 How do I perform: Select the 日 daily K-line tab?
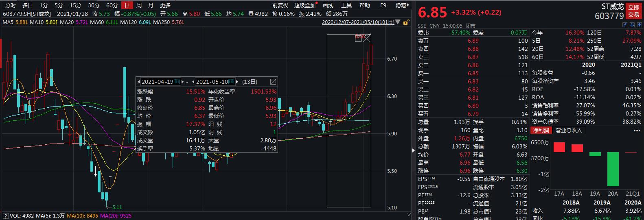[x=127, y=5]
